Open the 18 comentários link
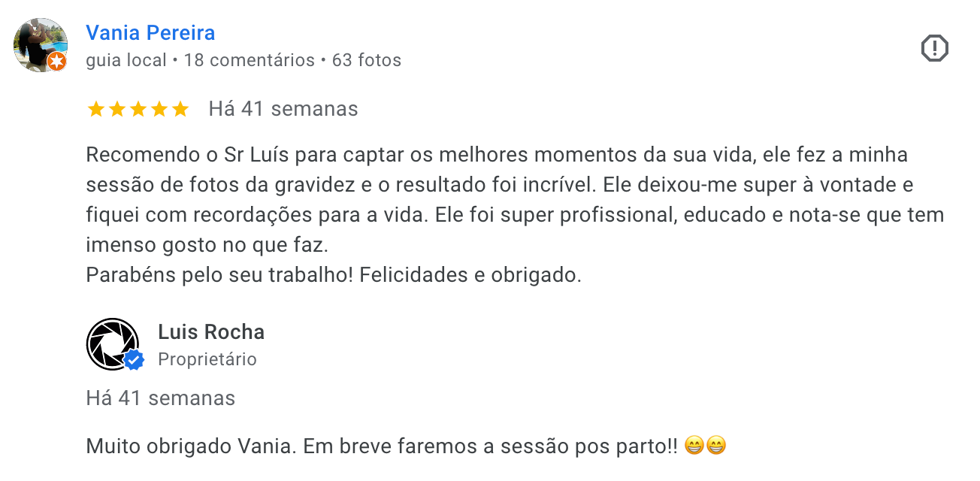 (250, 60)
